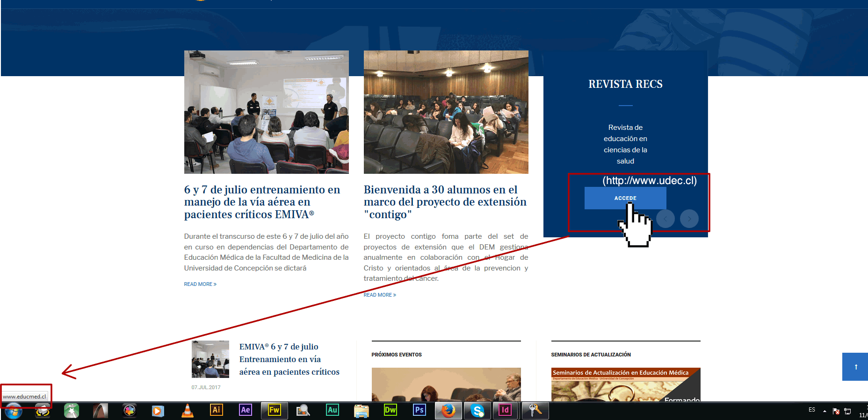Open the 'Bienvenida a 30 alumnos' article headline
Screen dimensions: 868x420
tap(445, 202)
